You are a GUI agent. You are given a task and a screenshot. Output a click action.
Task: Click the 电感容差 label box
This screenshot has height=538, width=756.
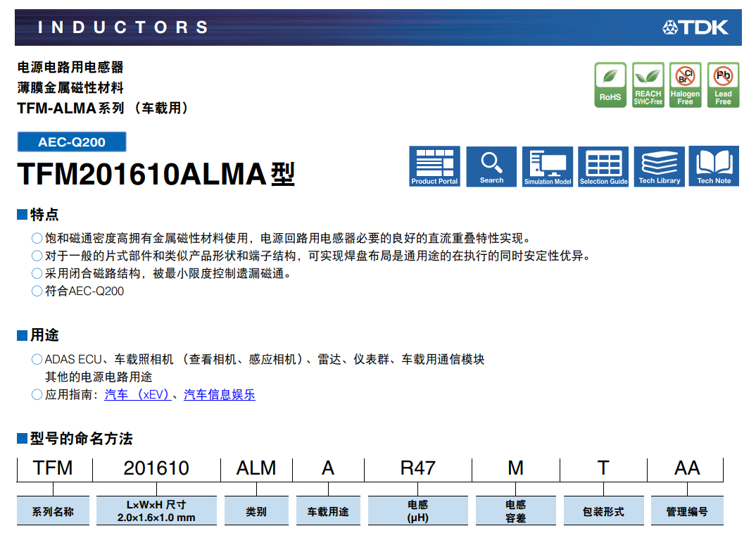click(515, 511)
